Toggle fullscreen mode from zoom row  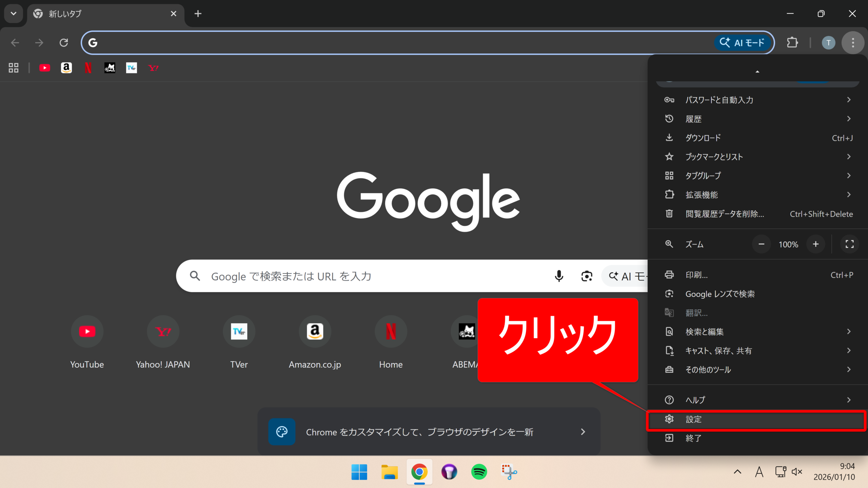coord(849,244)
